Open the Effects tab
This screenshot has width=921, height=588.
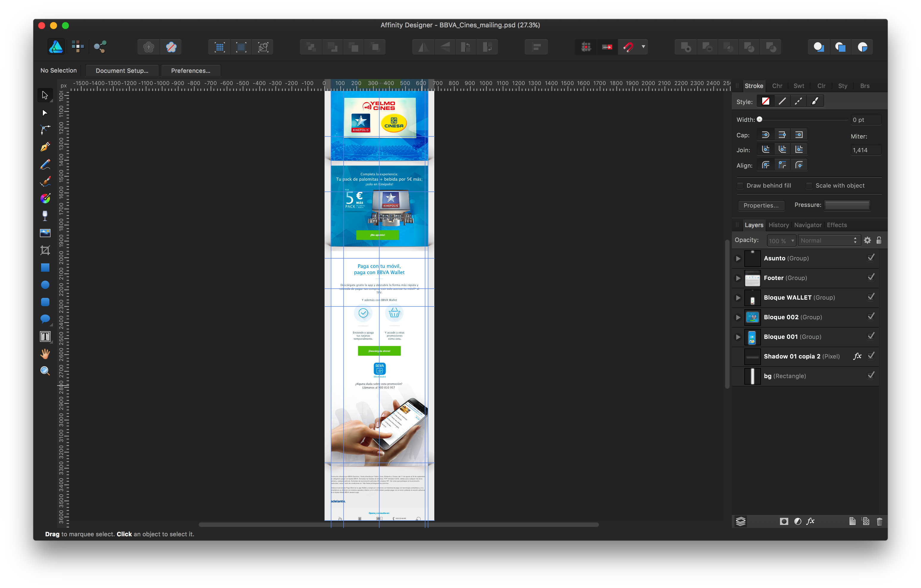837,225
